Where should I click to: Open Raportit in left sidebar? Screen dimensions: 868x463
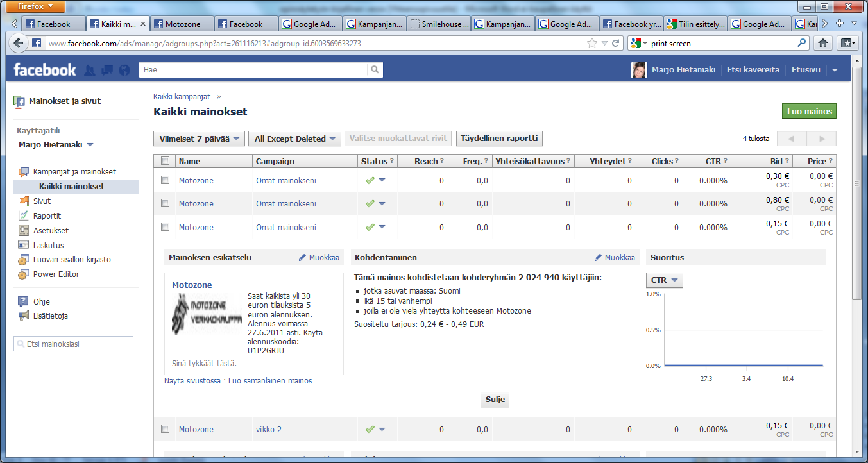click(47, 216)
